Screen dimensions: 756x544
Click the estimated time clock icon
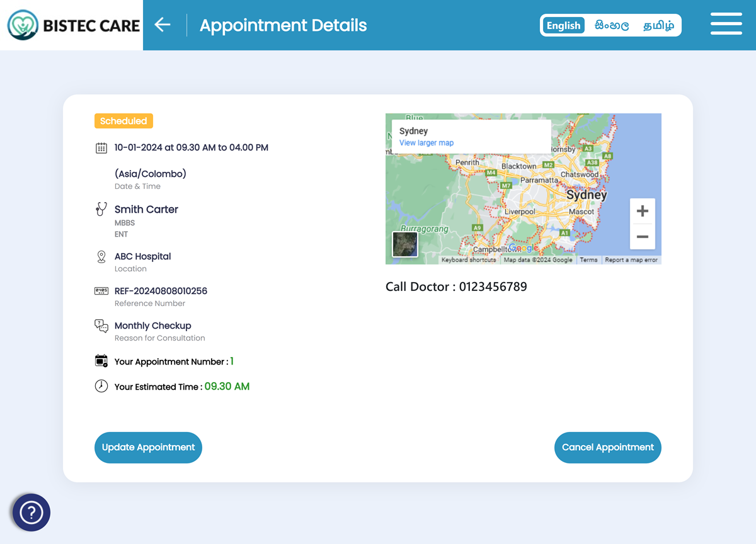tap(101, 386)
